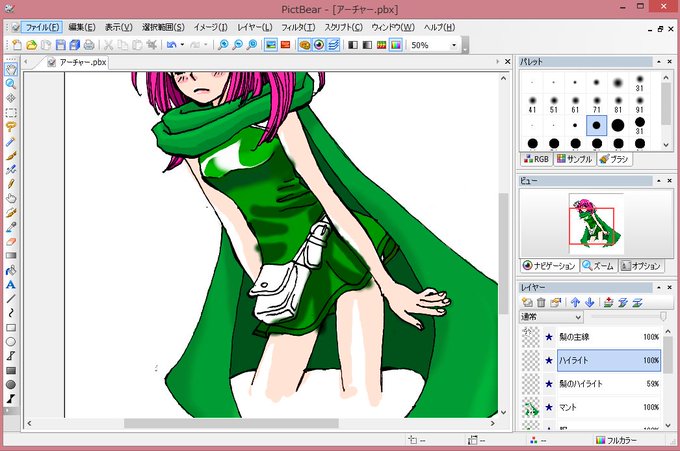680x451 pixels.
Task: Select the Eraser tool
Action: click(x=11, y=241)
